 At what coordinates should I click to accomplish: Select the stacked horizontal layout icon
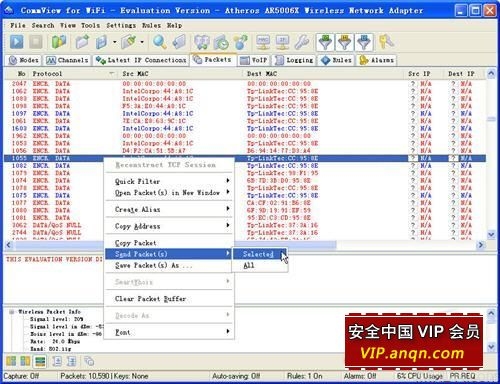pos(40,361)
